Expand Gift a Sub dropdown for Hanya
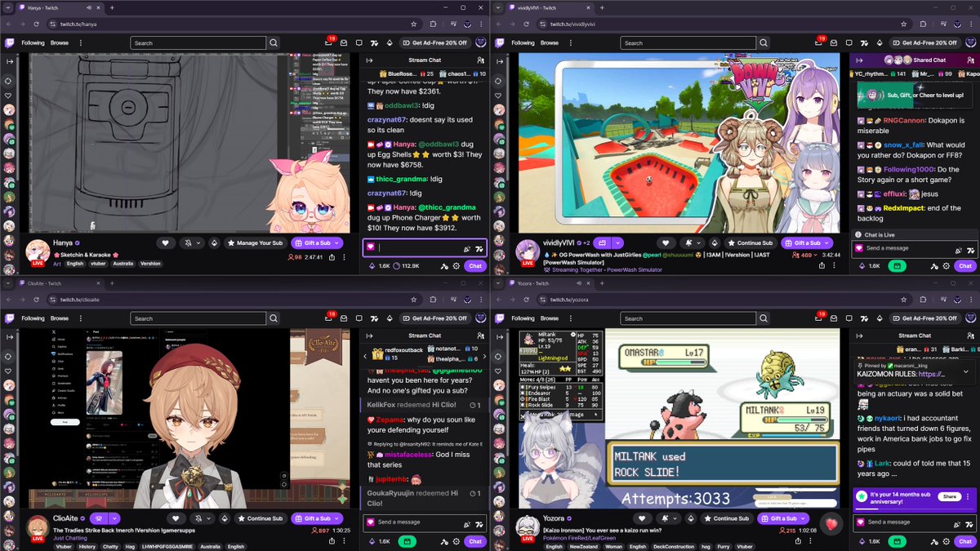The image size is (980, 551). click(338, 242)
